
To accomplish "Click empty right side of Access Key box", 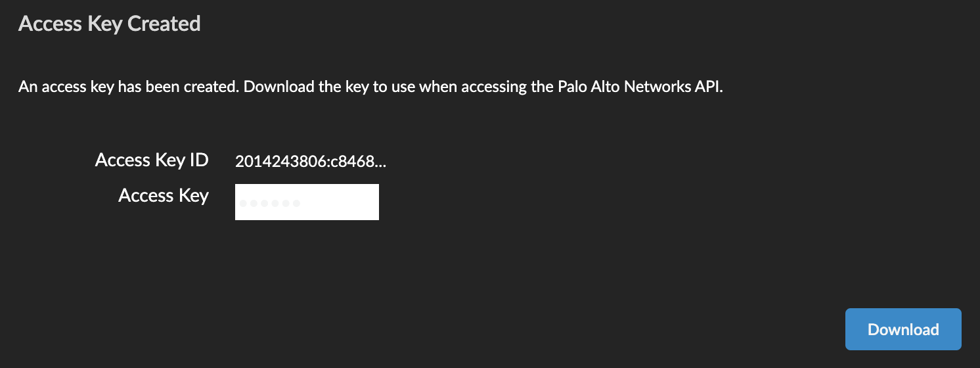I will point(348,202).
